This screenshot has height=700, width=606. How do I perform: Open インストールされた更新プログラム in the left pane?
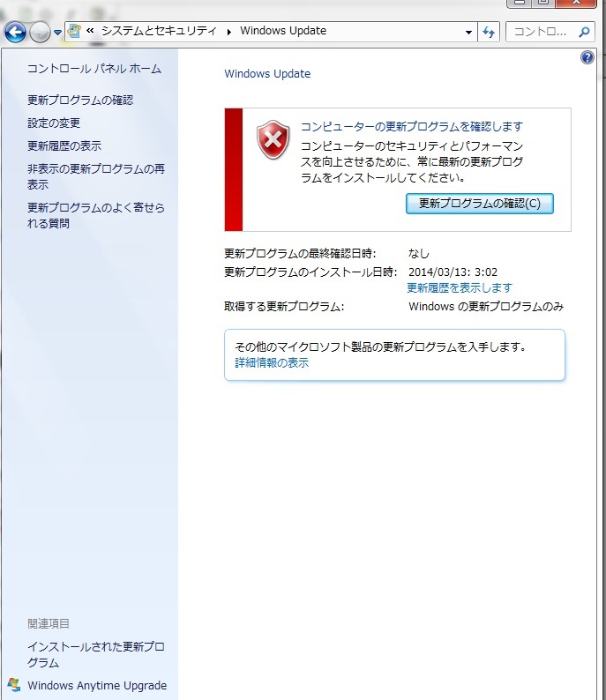click(x=95, y=655)
